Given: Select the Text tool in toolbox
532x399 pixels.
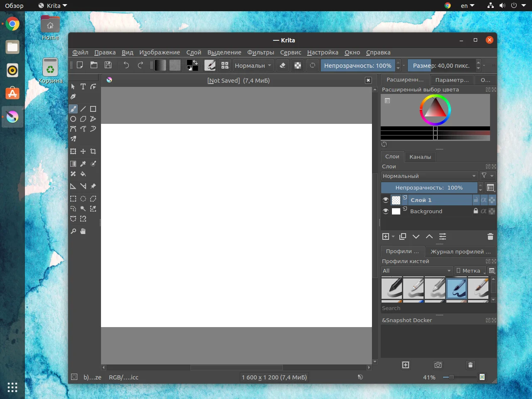Looking at the screenshot, I should coord(83,86).
